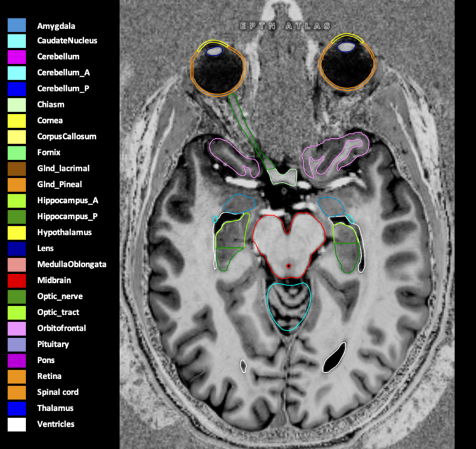Pick the Lens dark blue swatch
Viewport: 476px width, 449px height.
pos(17,249)
